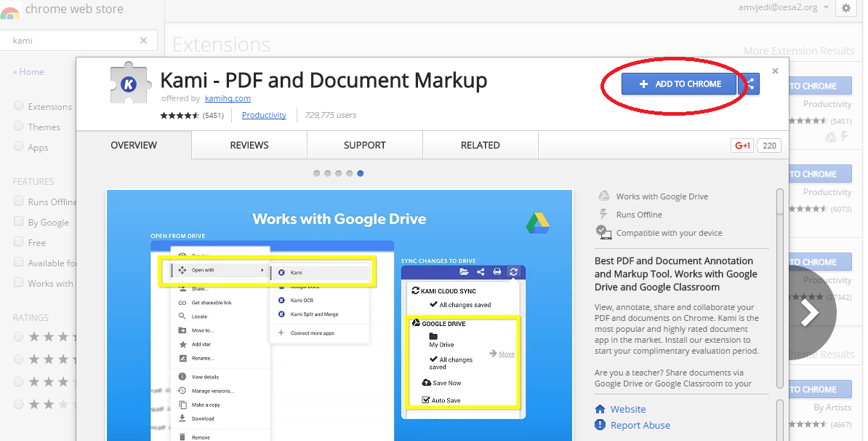The width and height of the screenshot is (868, 441).
Task: Select the Themes radio button
Action: tap(18, 127)
